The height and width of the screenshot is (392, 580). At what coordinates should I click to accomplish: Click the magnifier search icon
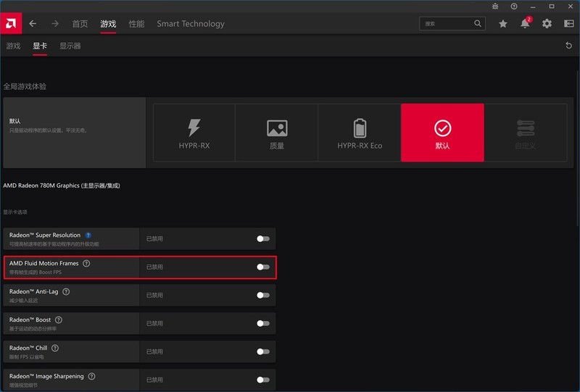coord(478,24)
